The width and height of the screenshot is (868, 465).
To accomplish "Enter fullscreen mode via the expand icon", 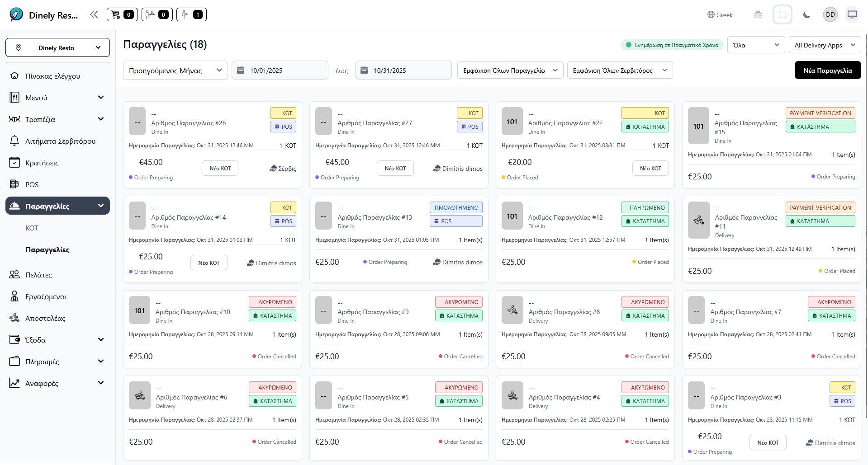I will 782,15.
